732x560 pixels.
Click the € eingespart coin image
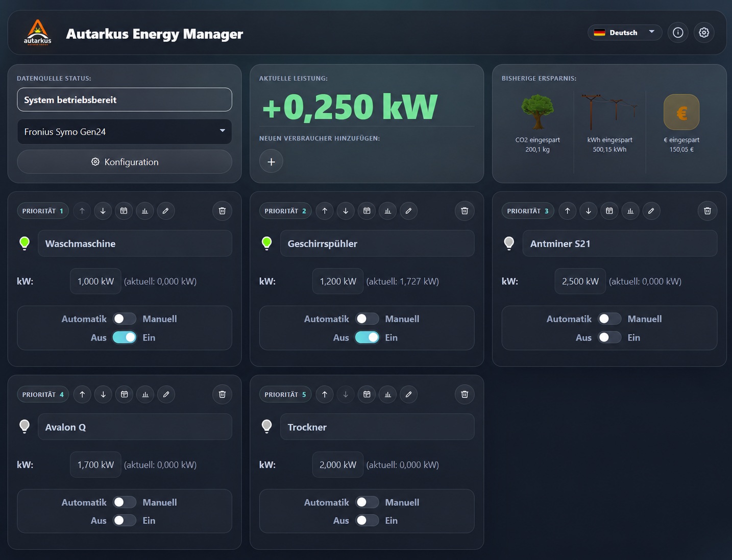coord(681,112)
